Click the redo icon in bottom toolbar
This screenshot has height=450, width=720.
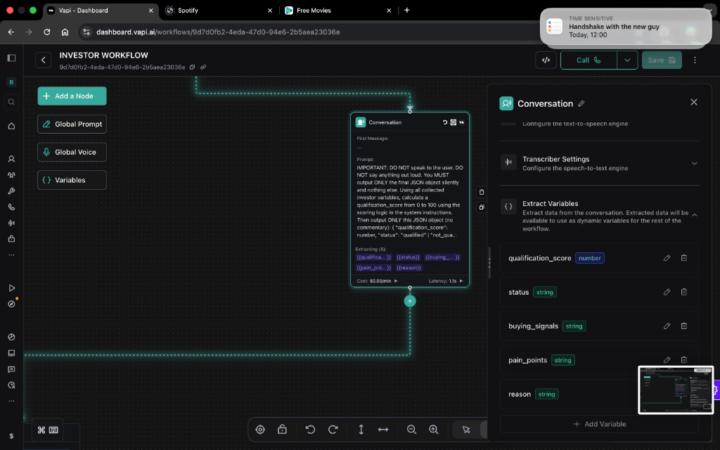coord(332,429)
